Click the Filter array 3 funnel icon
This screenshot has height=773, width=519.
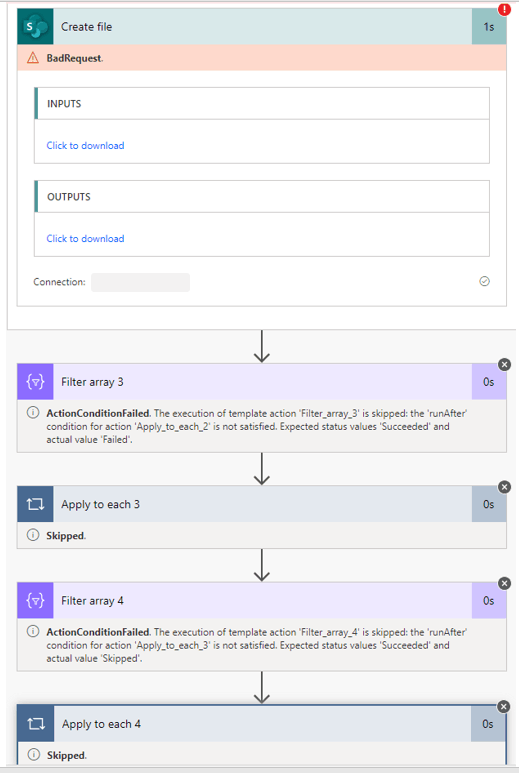[x=35, y=382]
